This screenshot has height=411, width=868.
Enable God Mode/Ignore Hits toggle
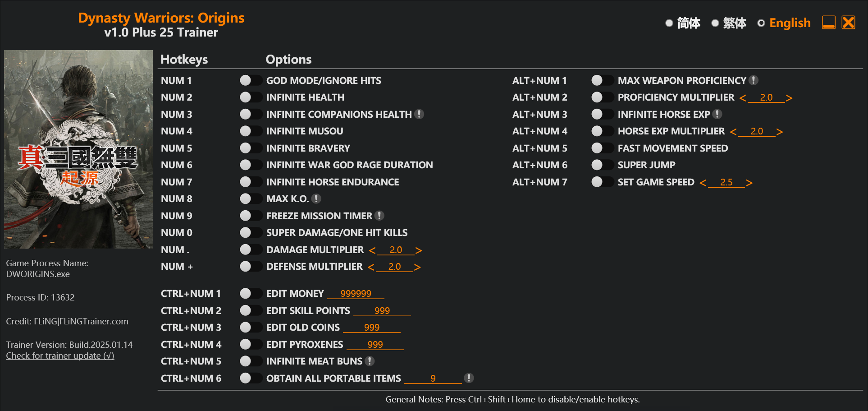251,80
